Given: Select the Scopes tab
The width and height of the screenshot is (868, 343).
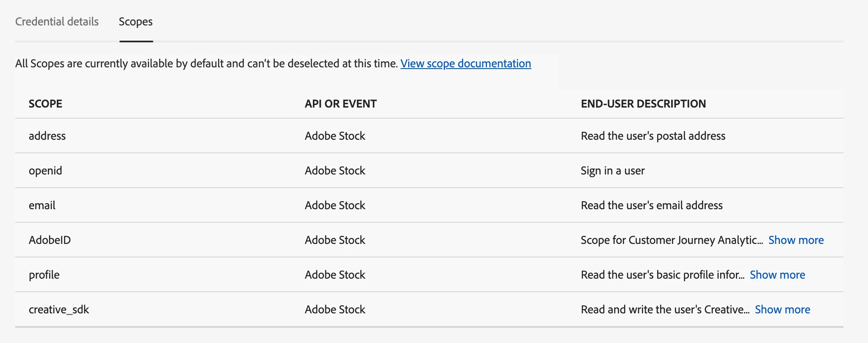Looking at the screenshot, I should [135, 22].
